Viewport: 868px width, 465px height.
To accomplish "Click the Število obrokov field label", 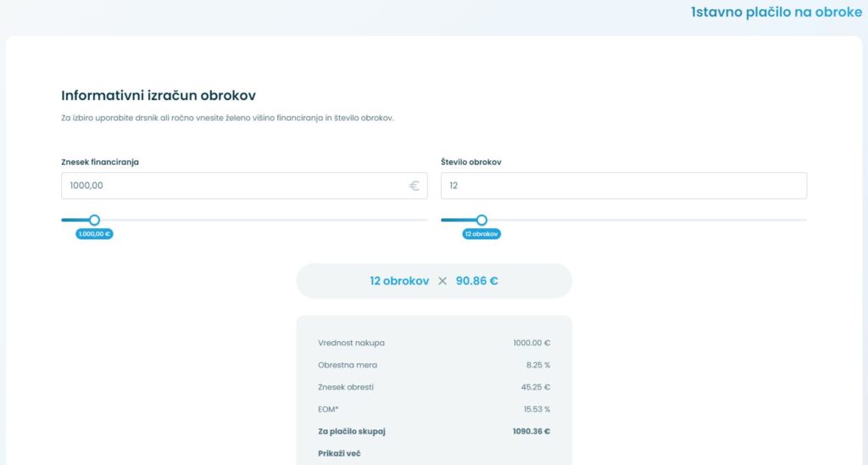I will (x=471, y=162).
